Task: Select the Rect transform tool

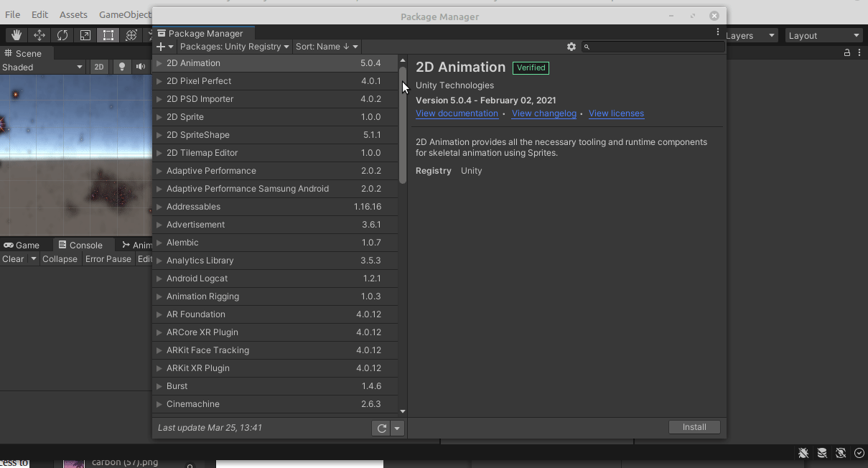Action: click(108, 35)
